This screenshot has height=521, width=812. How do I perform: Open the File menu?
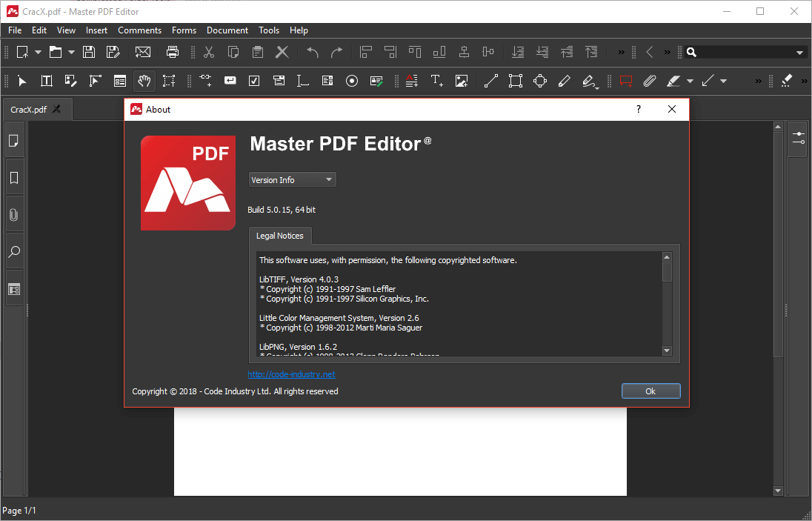click(15, 30)
